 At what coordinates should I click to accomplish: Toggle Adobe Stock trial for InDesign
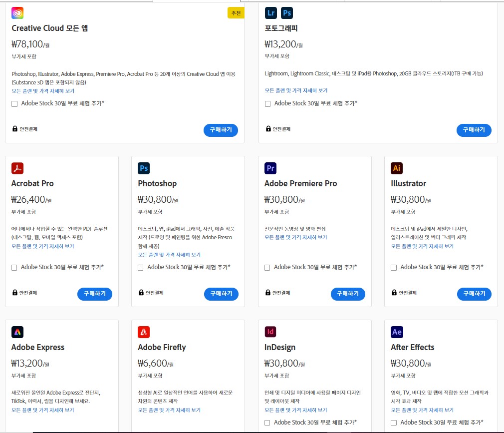click(x=267, y=423)
